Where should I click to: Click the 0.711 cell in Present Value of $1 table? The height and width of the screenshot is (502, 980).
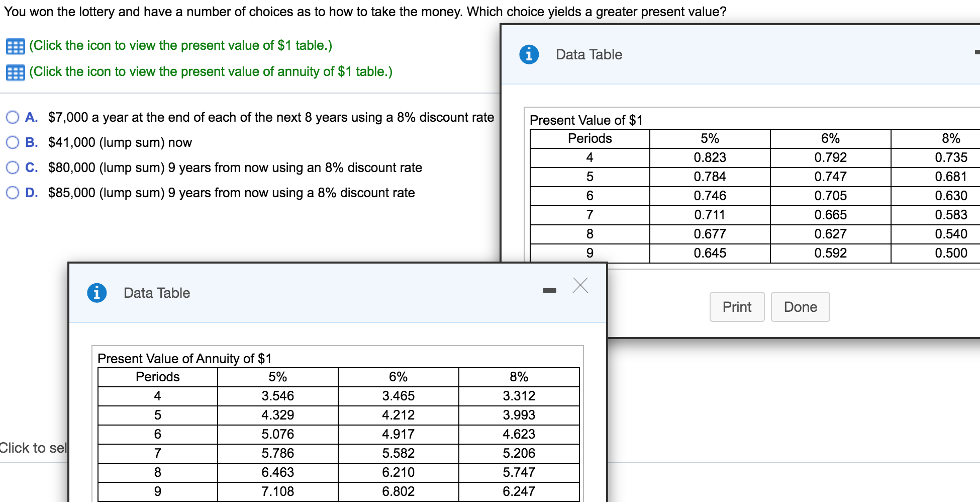coord(710,215)
